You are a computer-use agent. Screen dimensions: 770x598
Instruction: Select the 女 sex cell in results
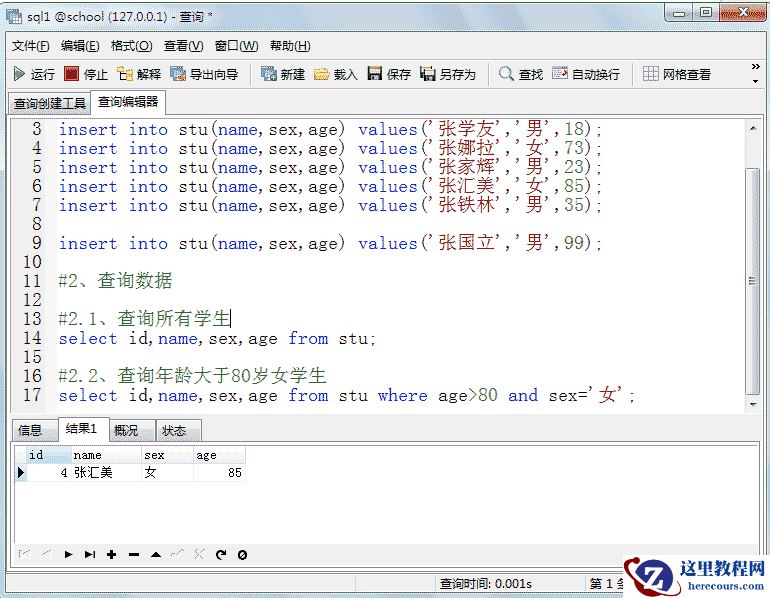[167, 472]
